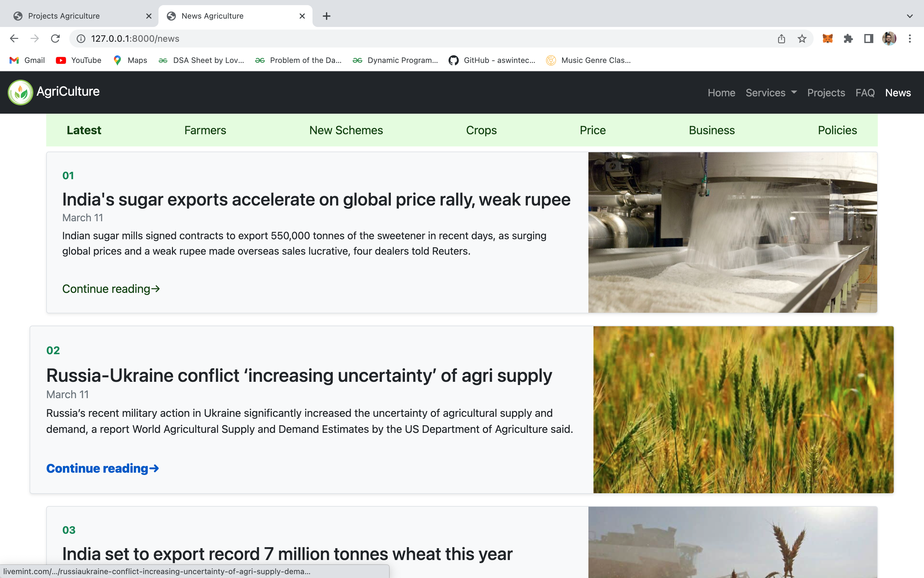The image size is (924, 578).
Task: Open a new tab with the plus icon
Action: pyautogui.click(x=327, y=16)
